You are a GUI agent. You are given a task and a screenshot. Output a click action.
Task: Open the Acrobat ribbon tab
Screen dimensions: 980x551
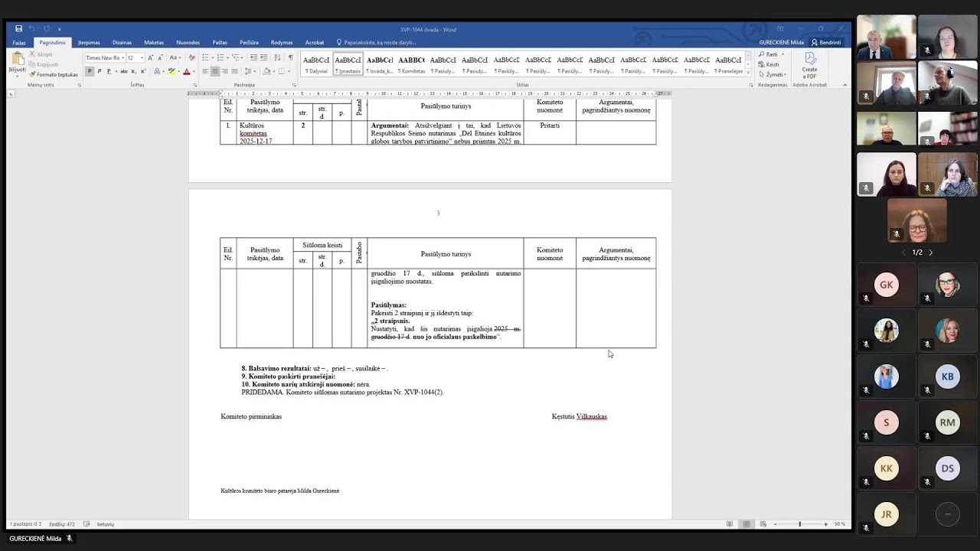(x=315, y=43)
